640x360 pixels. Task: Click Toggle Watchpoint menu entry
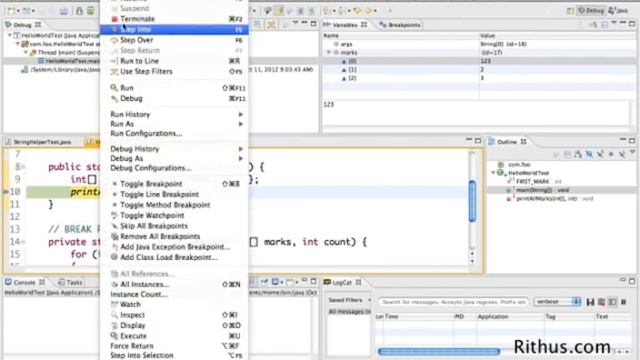[x=174, y=216]
